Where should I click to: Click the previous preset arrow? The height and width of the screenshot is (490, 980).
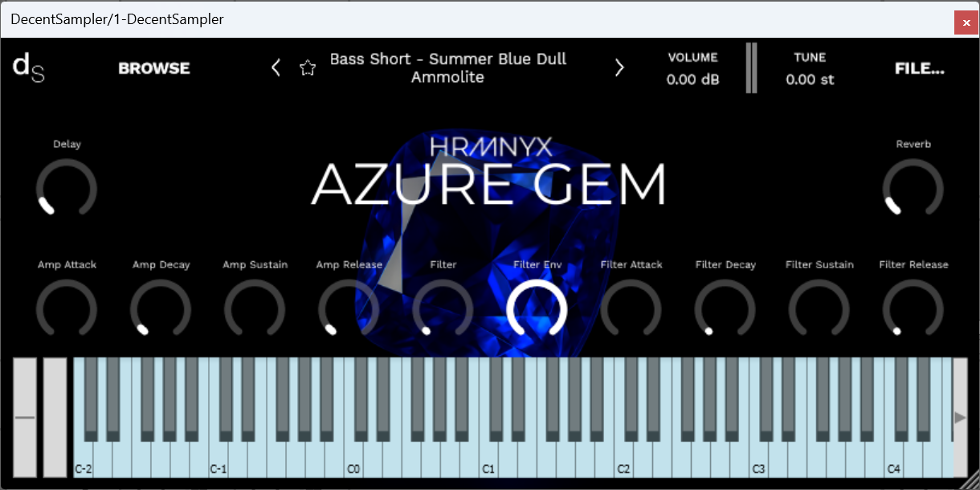276,67
